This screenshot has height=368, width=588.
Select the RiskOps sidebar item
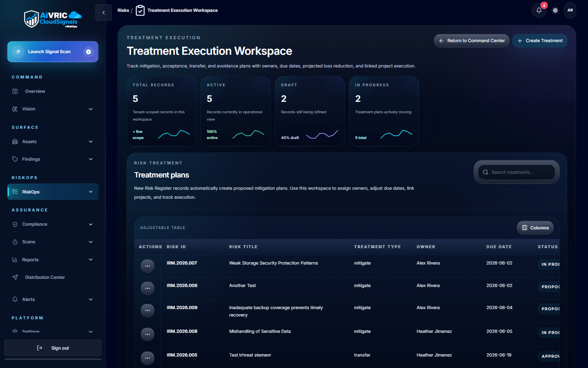click(x=53, y=192)
